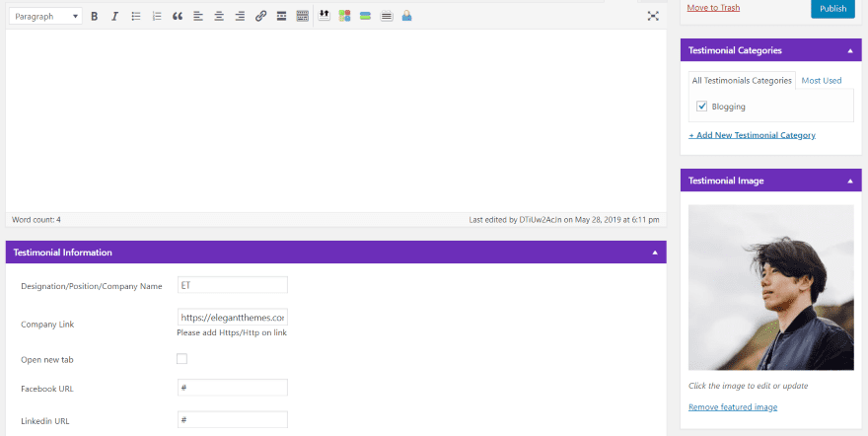Collapse the Testimonial Image panel
The width and height of the screenshot is (868, 436).
pyautogui.click(x=850, y=181)
